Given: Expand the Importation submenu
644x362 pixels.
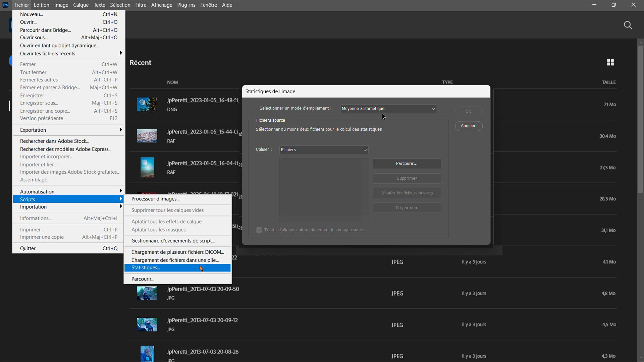Looking at the screenshot, I should (x=69, y=207).
